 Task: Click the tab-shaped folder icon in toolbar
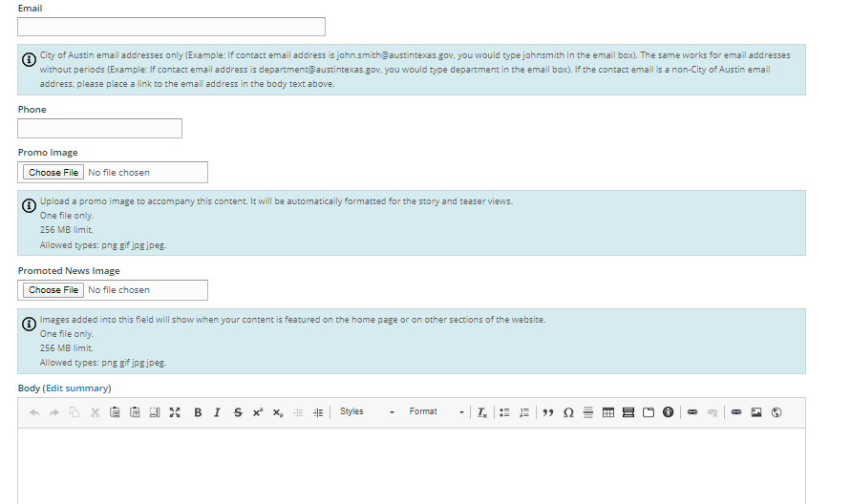click(649, 413)
